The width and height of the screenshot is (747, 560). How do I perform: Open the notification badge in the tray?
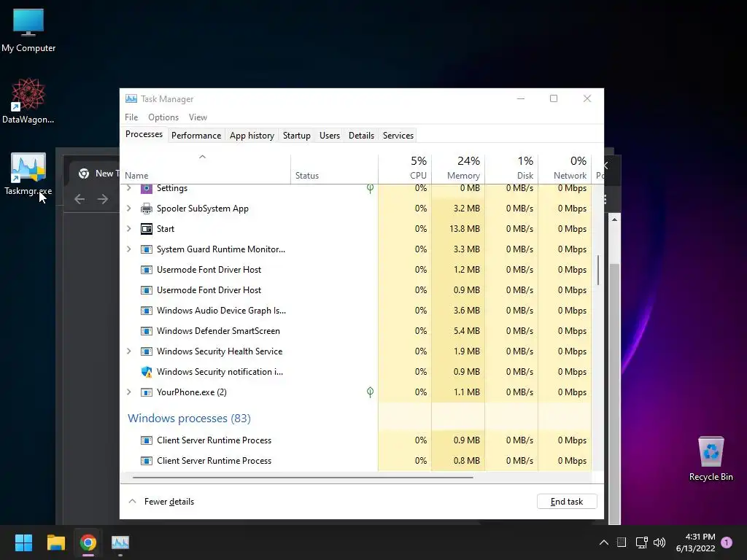point(727,542)
